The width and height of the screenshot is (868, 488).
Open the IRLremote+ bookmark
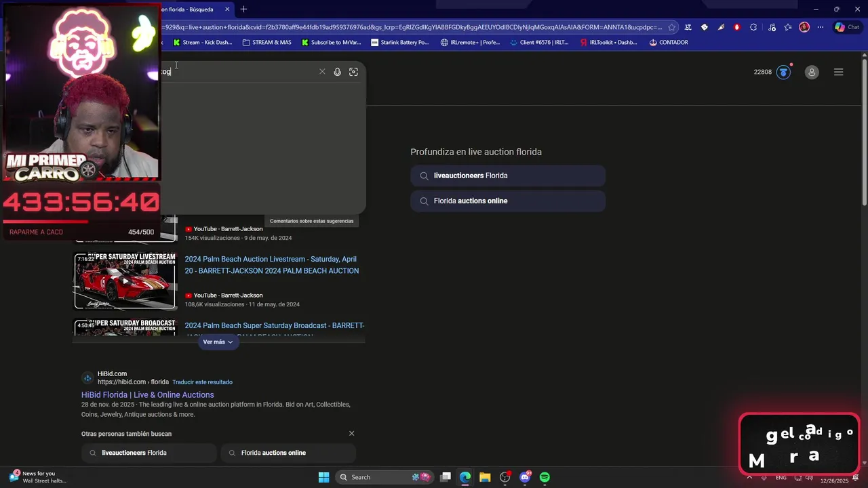[x=470, y=42]
